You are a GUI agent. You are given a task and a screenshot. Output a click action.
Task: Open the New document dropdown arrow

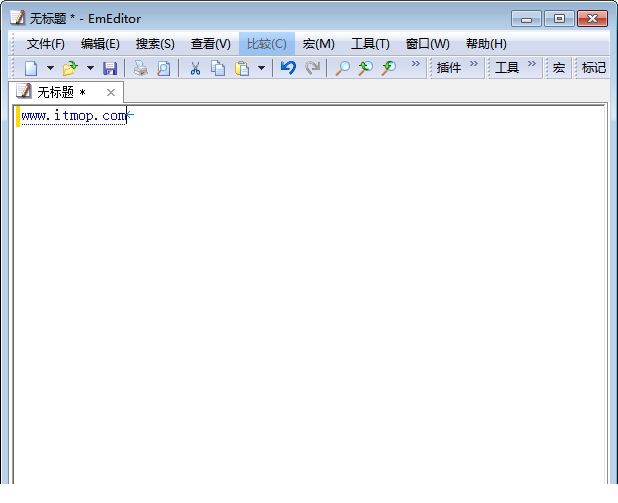50,68
